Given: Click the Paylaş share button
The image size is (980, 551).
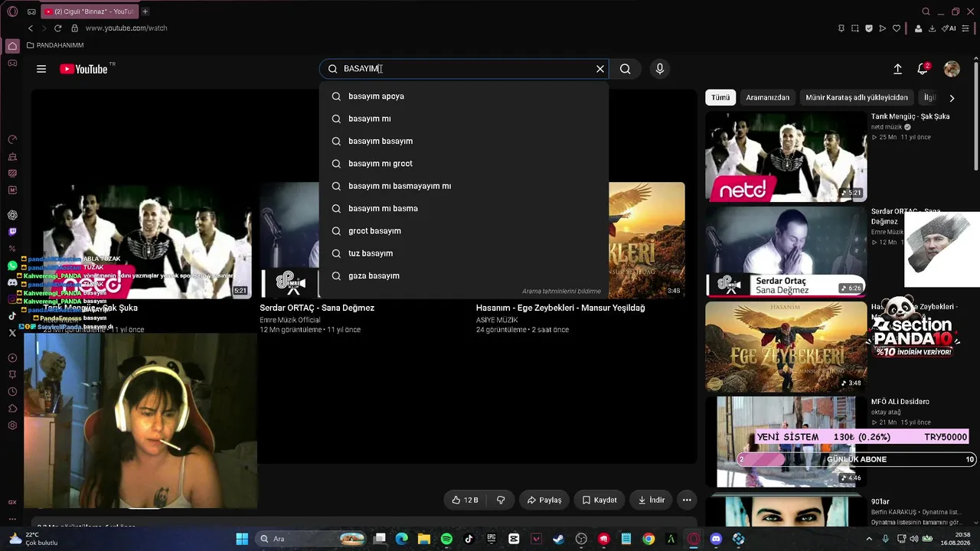Looking at the screenshot, I should click(544, 500).
